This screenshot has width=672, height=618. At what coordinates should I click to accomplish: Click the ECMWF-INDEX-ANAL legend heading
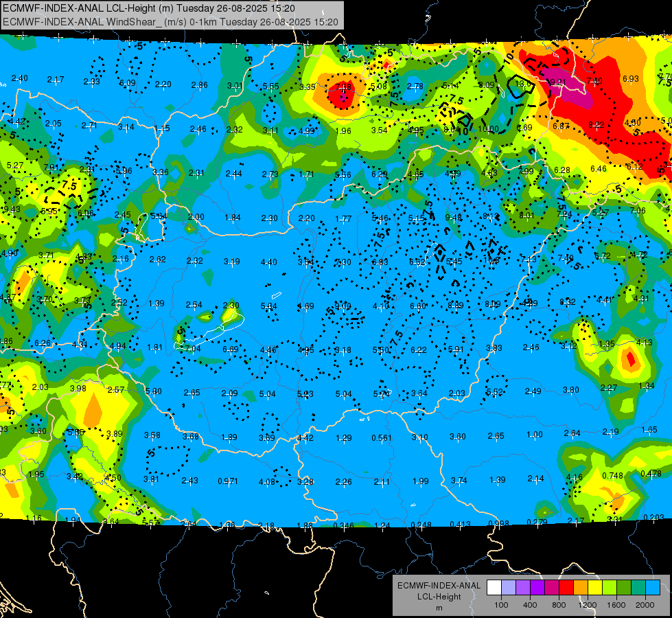click(439, 586)
